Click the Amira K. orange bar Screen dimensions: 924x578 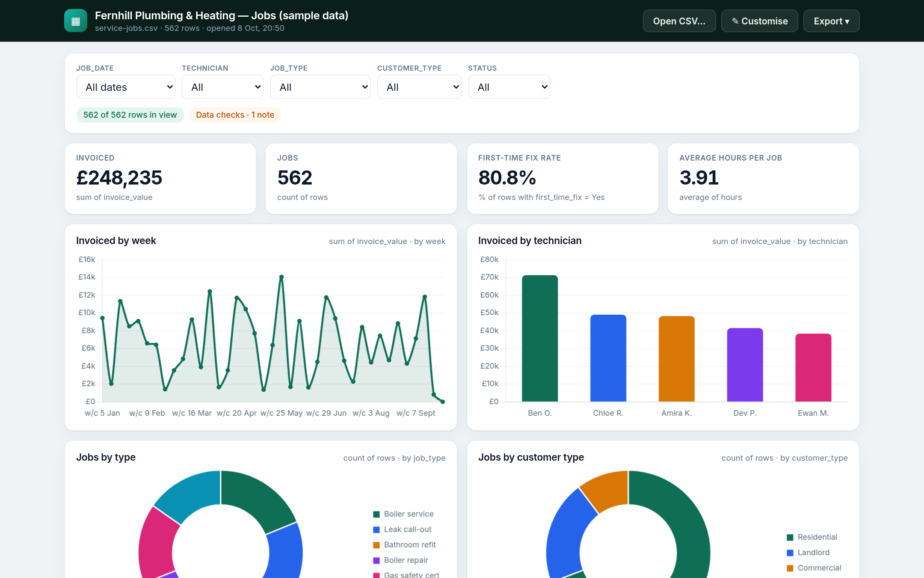pyautogui.click(x=677, y=359)
